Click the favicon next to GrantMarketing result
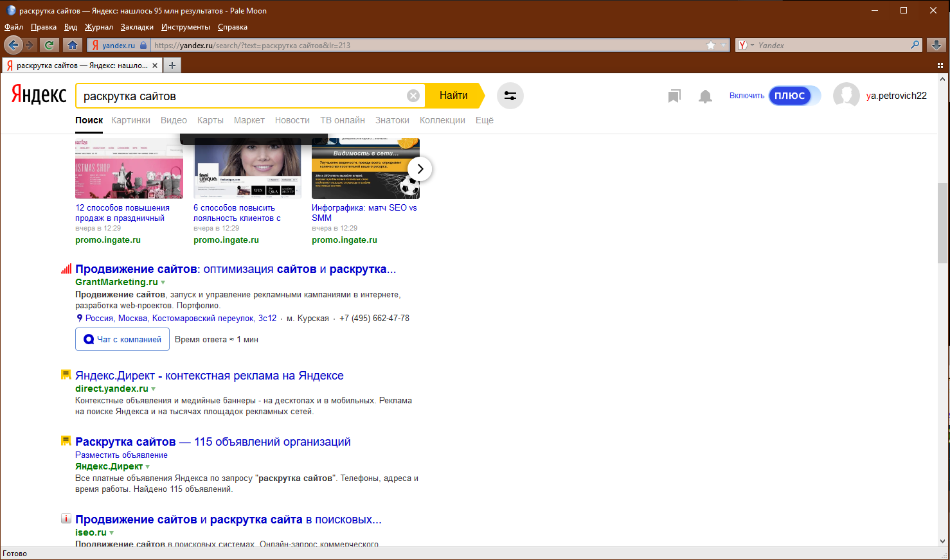 pyautogui.click(x=66, y=269)
